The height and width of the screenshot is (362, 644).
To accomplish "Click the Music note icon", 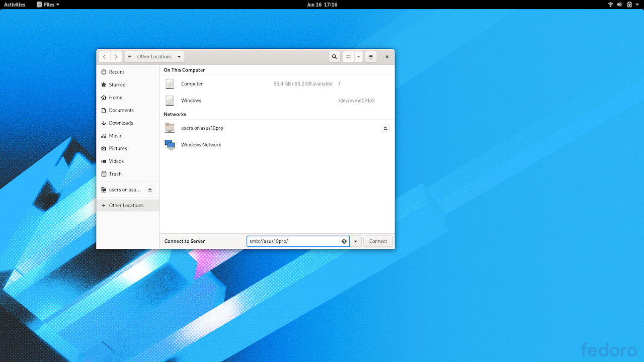I will point(104,136).
